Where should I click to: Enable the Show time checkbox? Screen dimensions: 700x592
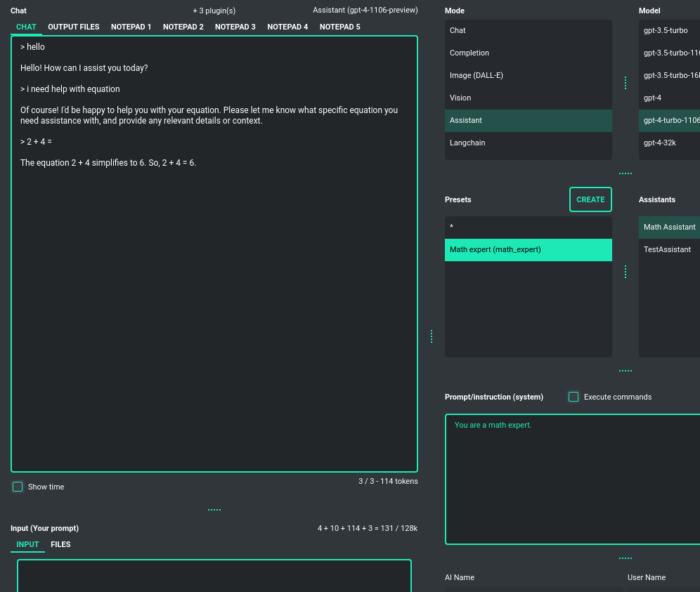point(17,487)
